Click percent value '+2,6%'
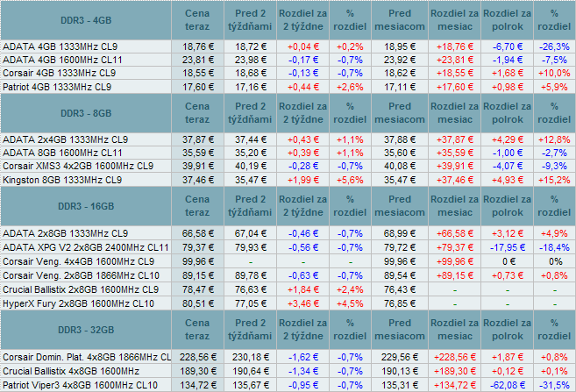 (x=350, y=87)
